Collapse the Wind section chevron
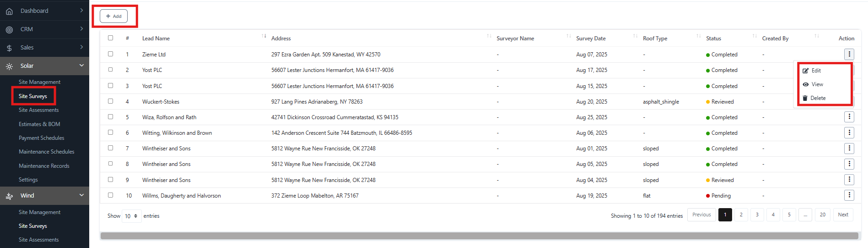The width and height of the screenshot is (868, 248). tap(81, 195)
